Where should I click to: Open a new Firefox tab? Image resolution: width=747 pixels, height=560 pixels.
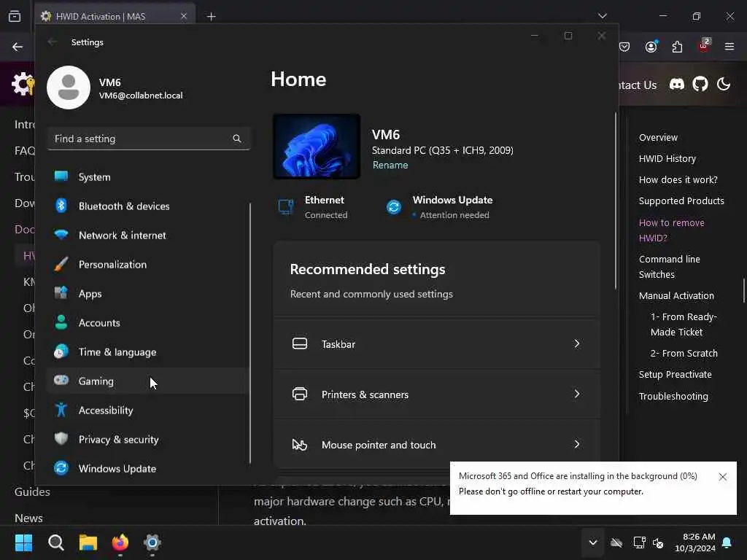tap(211, 17)
